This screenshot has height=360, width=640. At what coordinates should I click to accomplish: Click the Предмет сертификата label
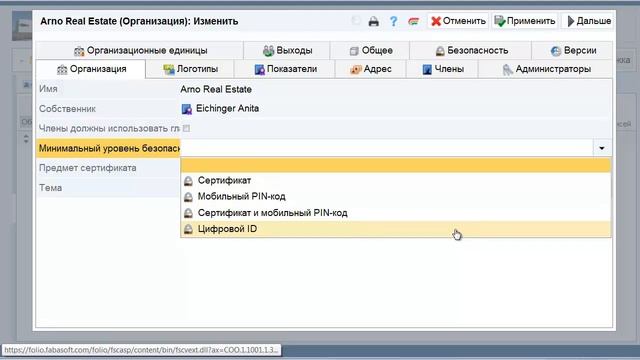click(x=88, y=168)
